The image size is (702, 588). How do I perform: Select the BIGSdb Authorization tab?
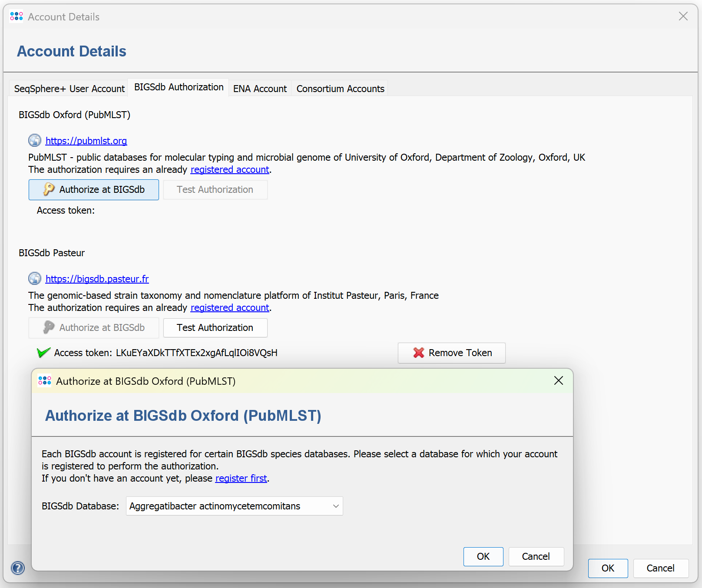click(x=179, y=87)
